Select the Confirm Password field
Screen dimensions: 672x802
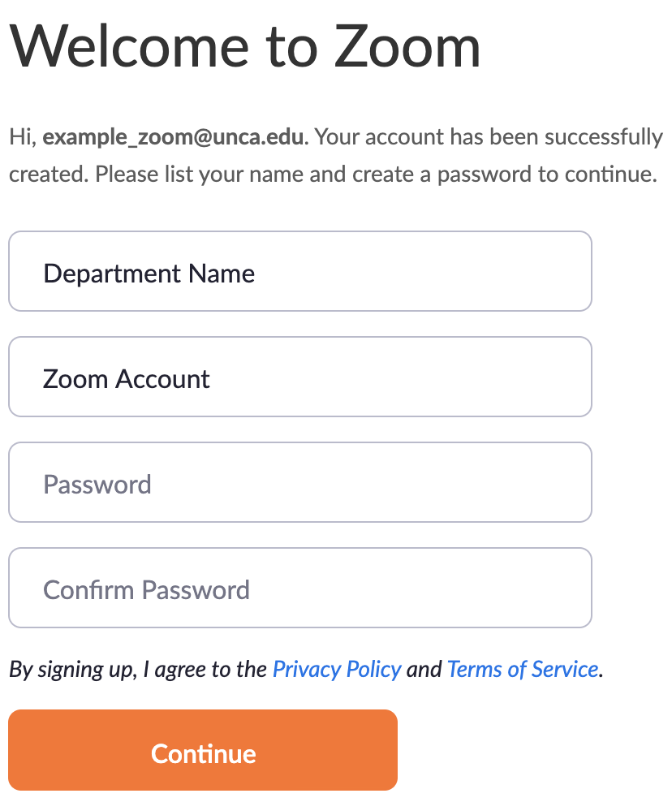pos(300,589)
